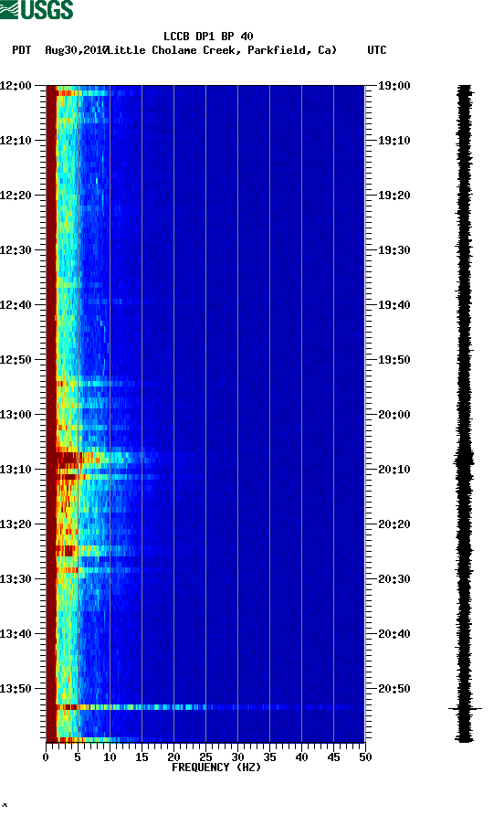Click the '13:00' PDT time label
504x815 pixels.
[16, 414]
